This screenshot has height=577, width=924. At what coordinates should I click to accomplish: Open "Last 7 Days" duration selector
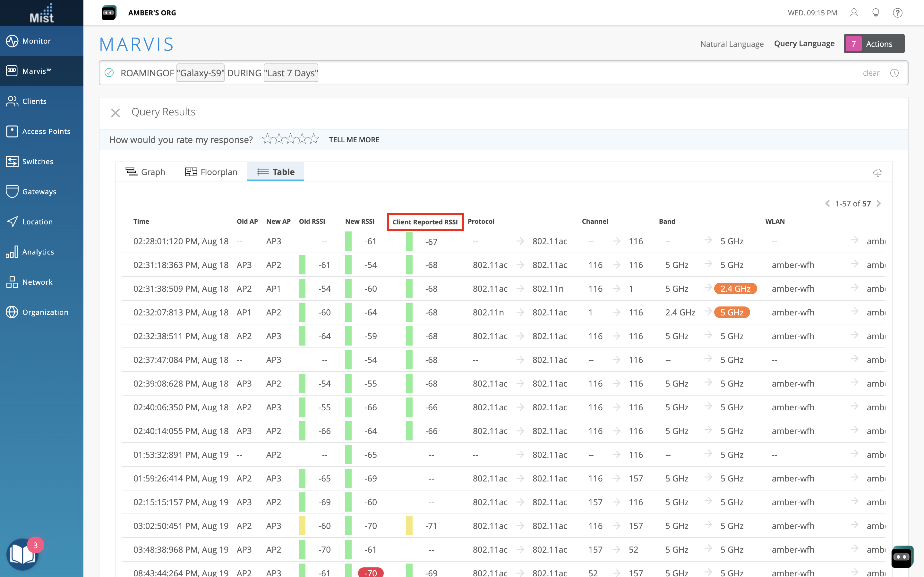291,73
